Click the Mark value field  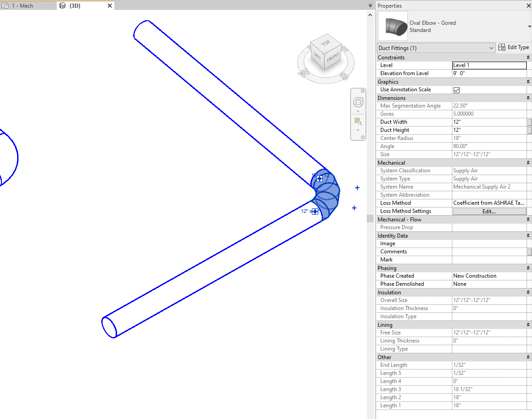point(489,260)
